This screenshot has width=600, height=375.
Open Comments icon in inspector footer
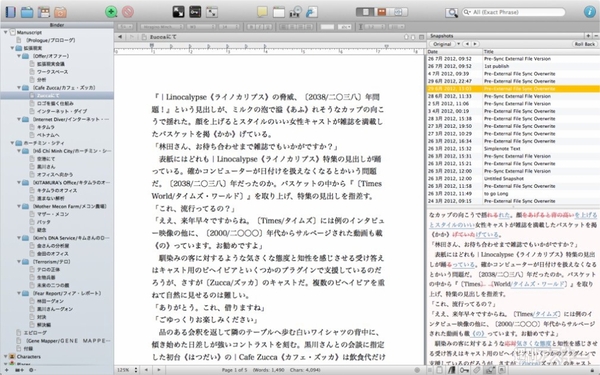[x=501, y=370]
